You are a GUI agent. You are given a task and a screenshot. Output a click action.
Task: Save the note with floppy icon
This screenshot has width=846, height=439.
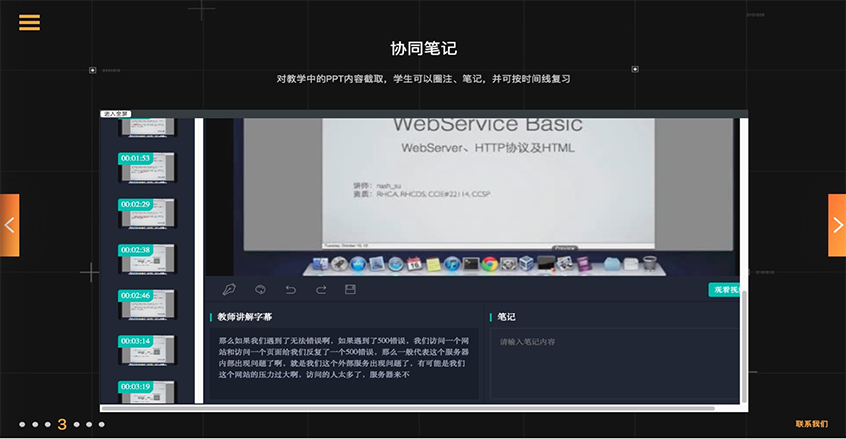click(x=350, y=290)
